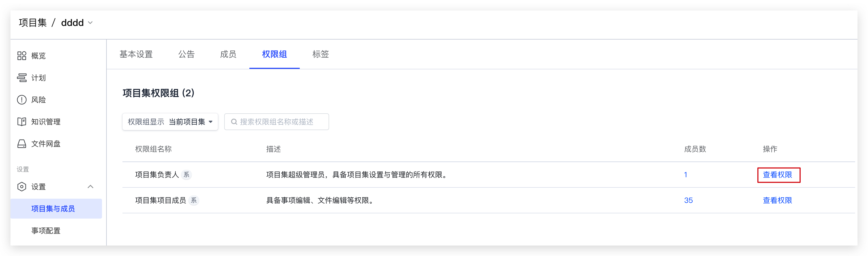
Task: Switch to the 基本设置 tab
Action: tap(136, 54)
